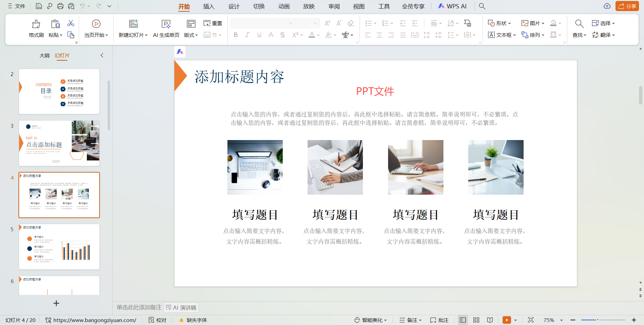Toggle italic formatting

tap(247, 35)
